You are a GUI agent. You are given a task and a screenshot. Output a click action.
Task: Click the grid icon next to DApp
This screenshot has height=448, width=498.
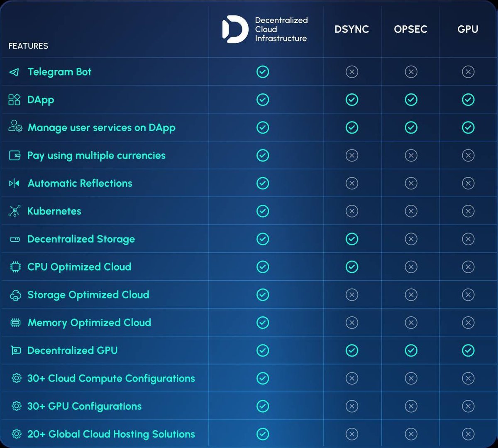pyautogui.click(x=14, y=100)
